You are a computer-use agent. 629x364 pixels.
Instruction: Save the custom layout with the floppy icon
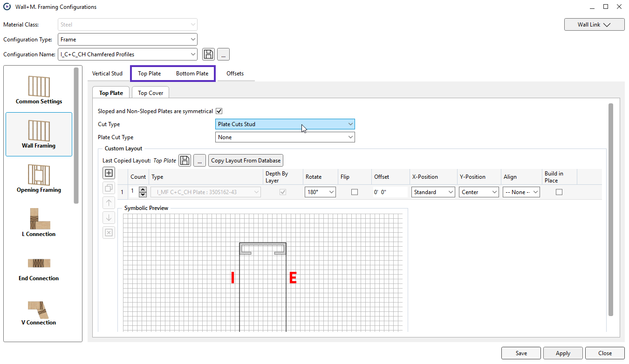[185, 161]
